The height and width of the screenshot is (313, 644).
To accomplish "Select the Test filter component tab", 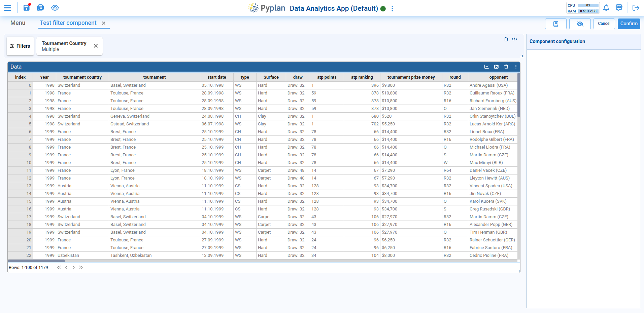I will pyautogui.click(x=68, y=23).
